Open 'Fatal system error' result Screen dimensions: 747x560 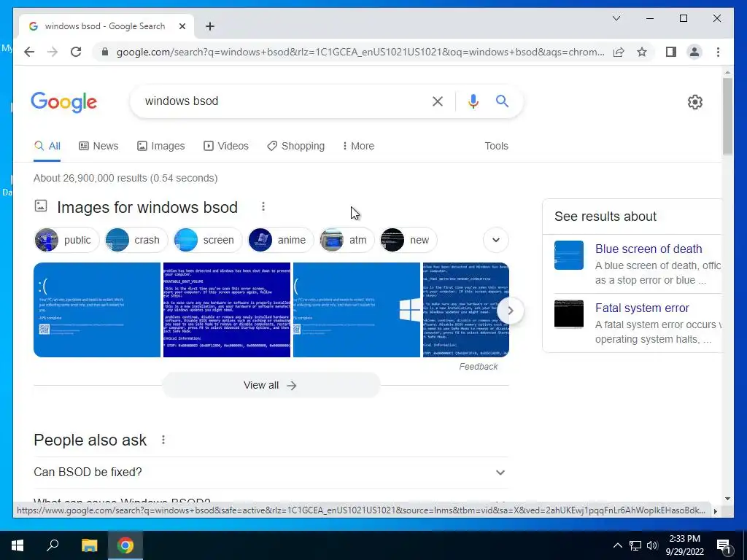coord(642,308)
